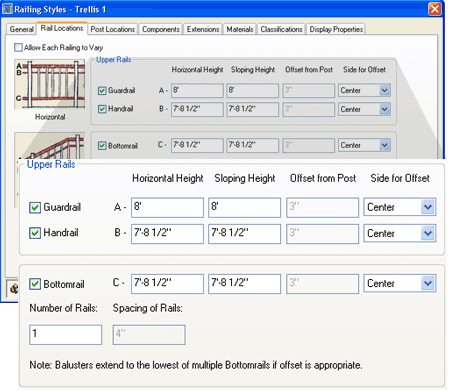Close the Railing Styles dialog
The image size is (450, 391).
pos(435,9)
